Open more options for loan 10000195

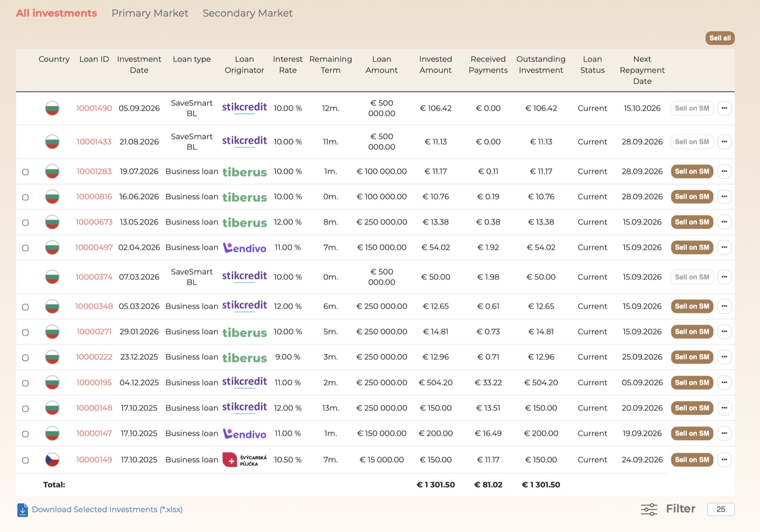[724, 382]
